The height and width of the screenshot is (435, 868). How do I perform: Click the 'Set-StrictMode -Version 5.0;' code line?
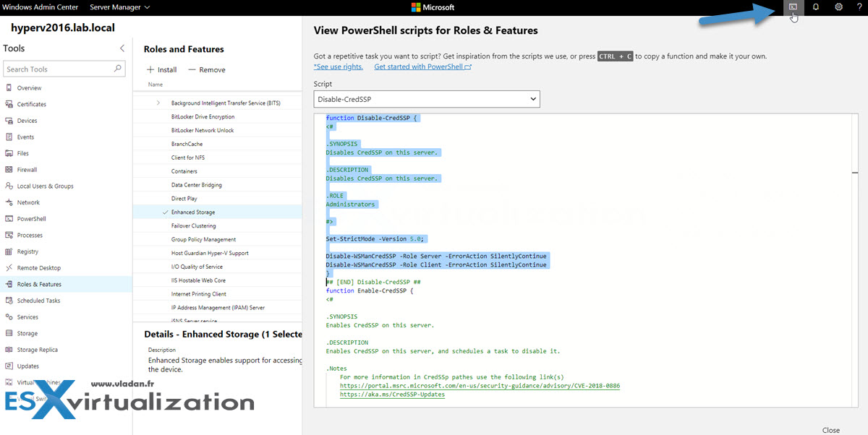376,238
